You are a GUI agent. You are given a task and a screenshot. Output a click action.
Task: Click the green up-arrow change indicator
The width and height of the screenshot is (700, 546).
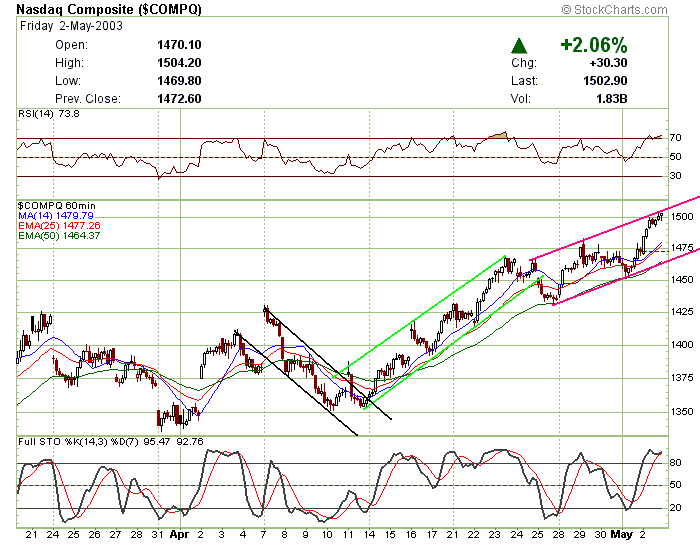click(x=519, y=46)
